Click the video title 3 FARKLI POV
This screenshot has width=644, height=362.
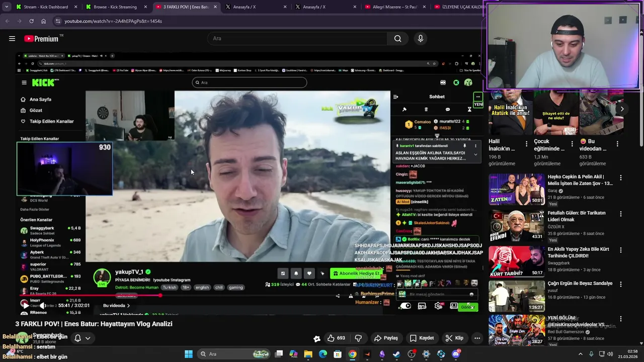(94, 324)
